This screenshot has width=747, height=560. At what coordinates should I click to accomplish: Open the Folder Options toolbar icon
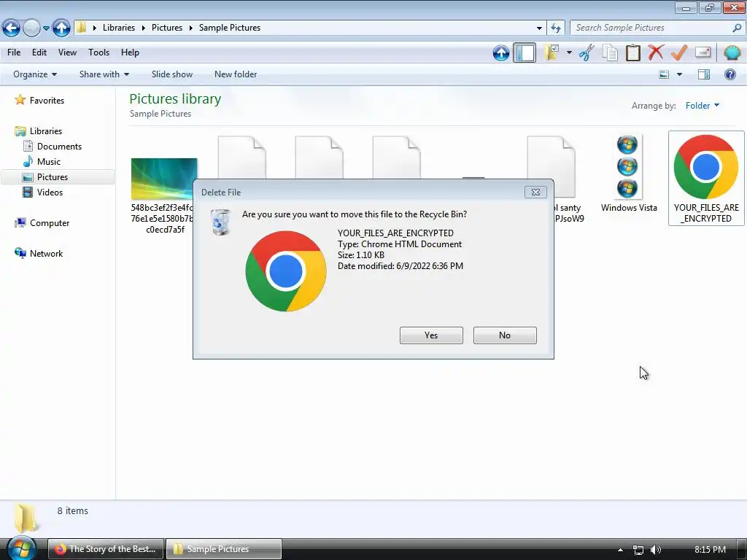552,52
